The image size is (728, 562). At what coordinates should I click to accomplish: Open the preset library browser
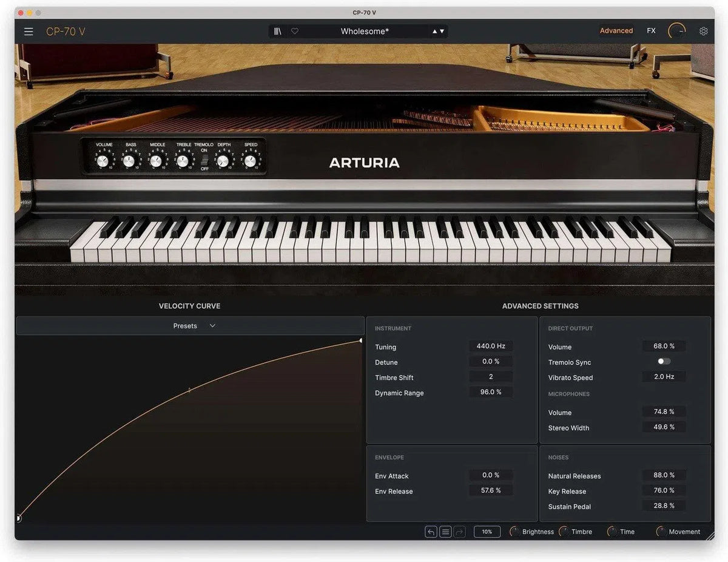point(277,30)
